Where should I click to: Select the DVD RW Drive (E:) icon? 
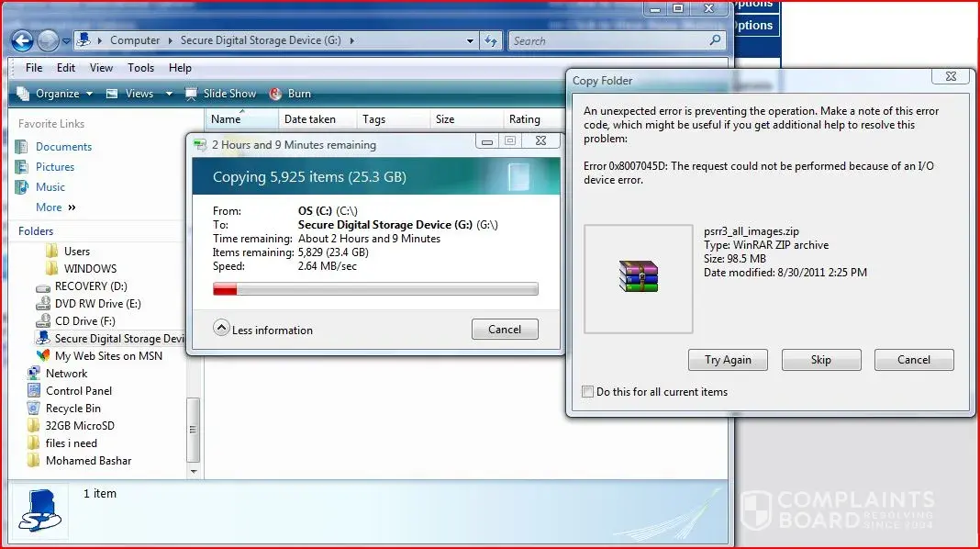pos(43,304)
